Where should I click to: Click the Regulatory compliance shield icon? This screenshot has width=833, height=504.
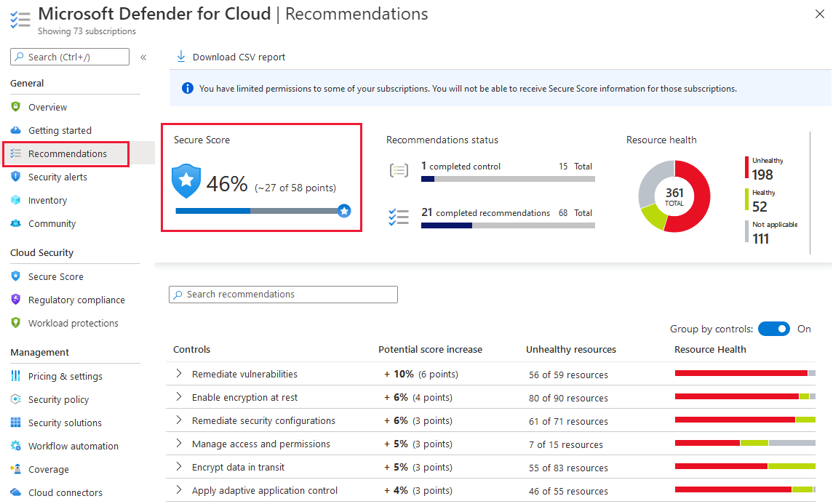point(15,300)
